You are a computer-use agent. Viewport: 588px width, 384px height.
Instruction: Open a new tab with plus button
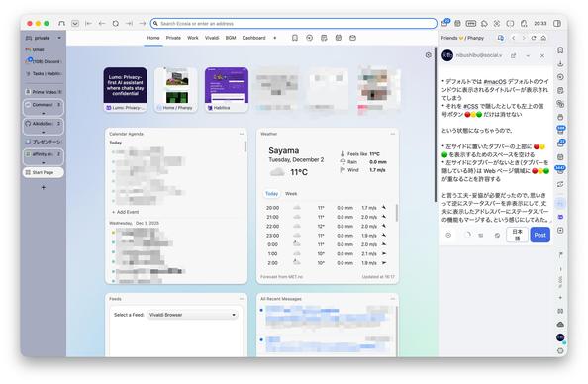click(x=44, y=187)
